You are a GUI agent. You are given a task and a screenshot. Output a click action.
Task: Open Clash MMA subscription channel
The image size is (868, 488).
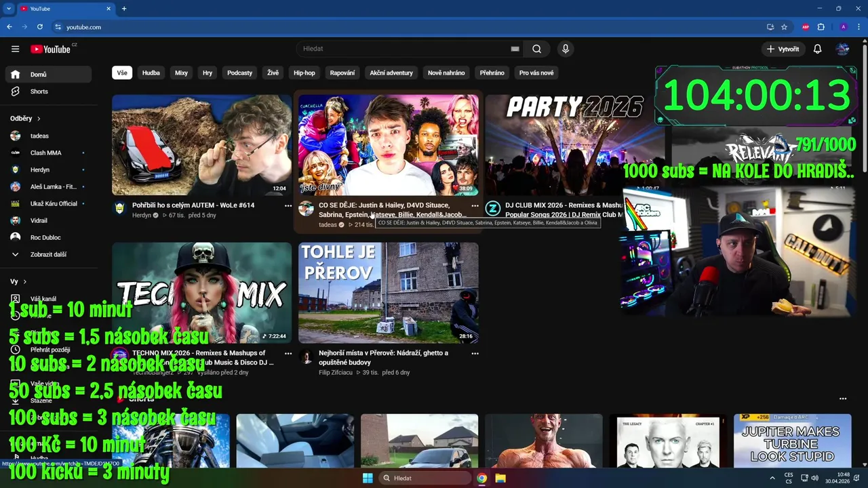point(48,152)
